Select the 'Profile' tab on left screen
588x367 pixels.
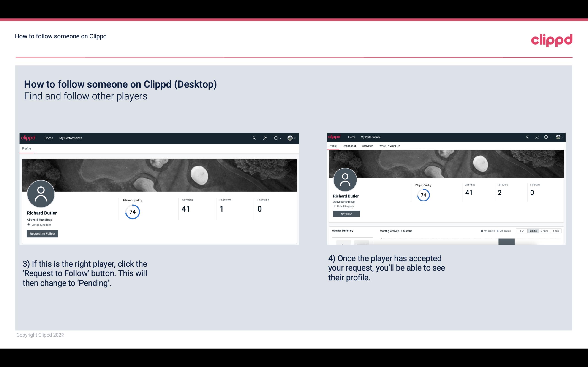coord(26,148)
